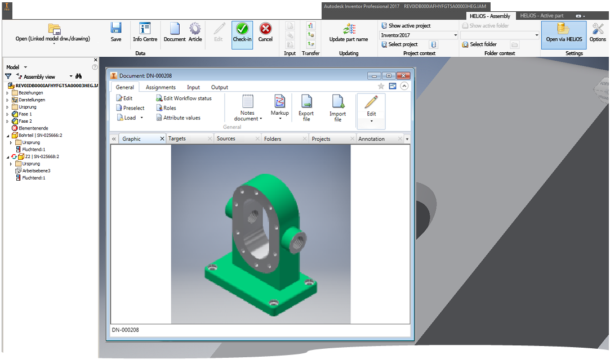Image resolution: width=610 pixels, height=364 pixels.
Task: Expand the Markup dropdown menu
Action: pyautogui.click(x=279, y=119)
